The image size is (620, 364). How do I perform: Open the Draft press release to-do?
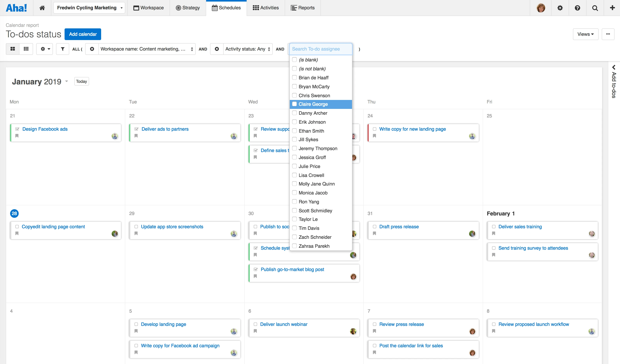pos(399,227)
